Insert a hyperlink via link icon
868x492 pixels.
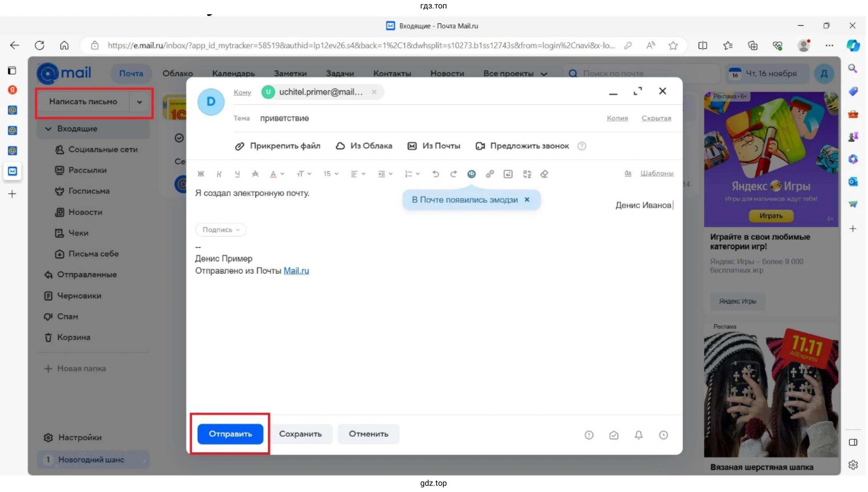click(x=490, y=174)
